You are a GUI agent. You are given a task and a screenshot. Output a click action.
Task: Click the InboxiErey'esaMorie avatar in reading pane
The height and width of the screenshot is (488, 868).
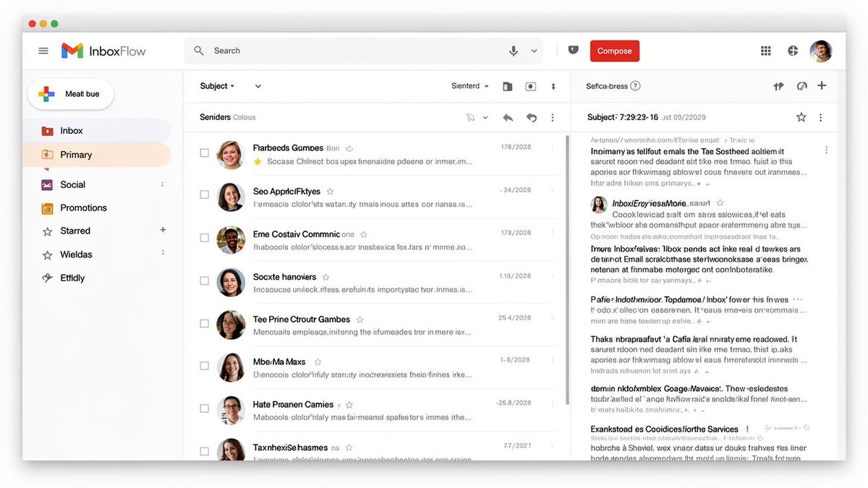click(x=599, y=205)
